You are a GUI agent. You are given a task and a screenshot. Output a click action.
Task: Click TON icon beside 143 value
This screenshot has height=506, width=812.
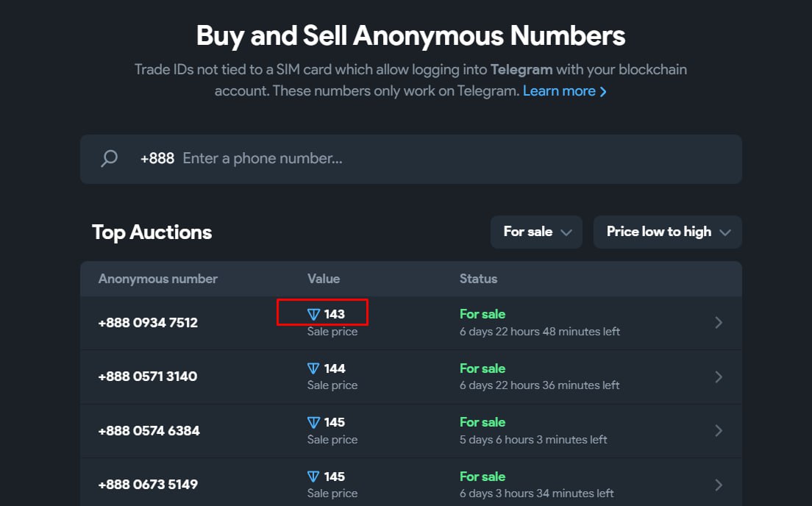tap(314, 315)
